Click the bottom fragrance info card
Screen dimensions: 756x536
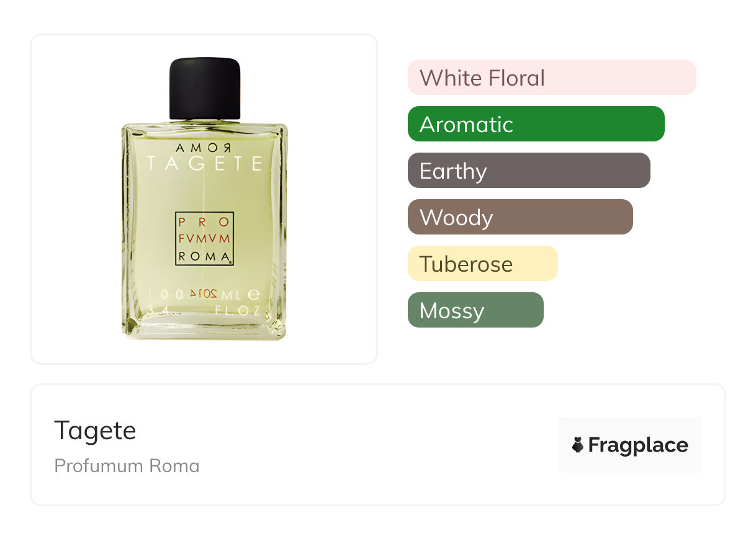378,445
